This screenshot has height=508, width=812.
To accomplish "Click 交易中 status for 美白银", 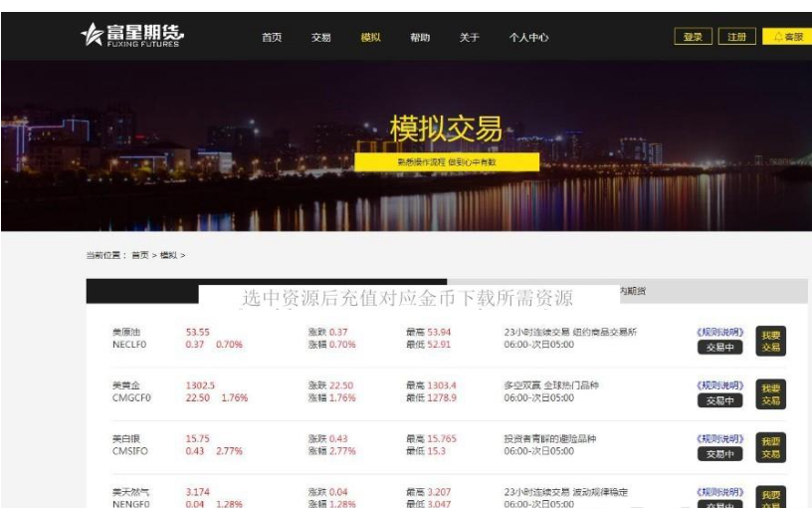I will [719, 454].
